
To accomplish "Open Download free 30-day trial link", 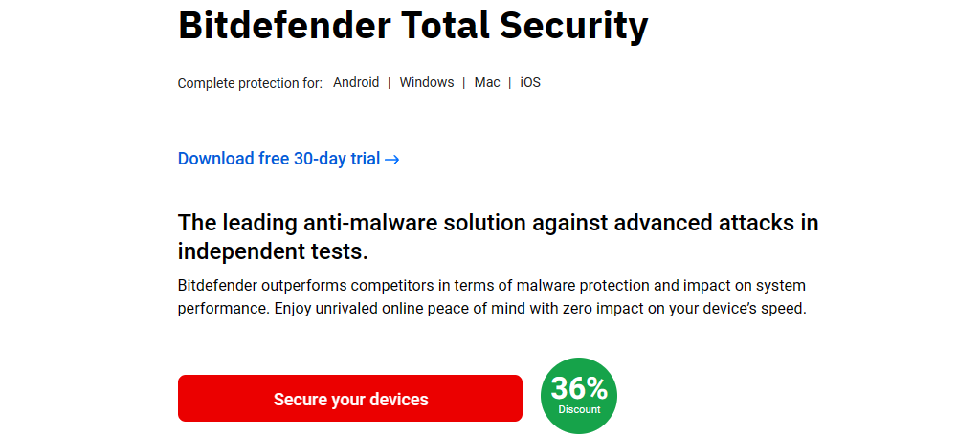I will (x=278, y=159).
